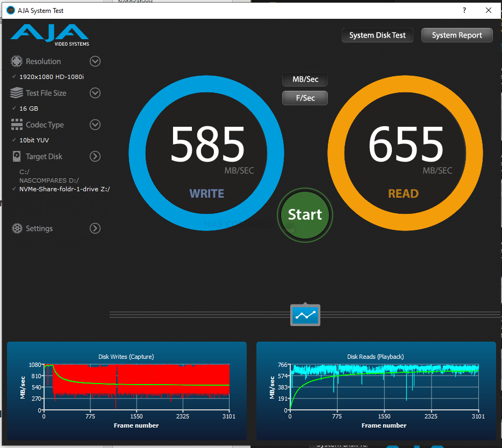The width and height of the screenshot is (502, 448).
Task: Click the Test File Size label
Action: pos(46,93)
